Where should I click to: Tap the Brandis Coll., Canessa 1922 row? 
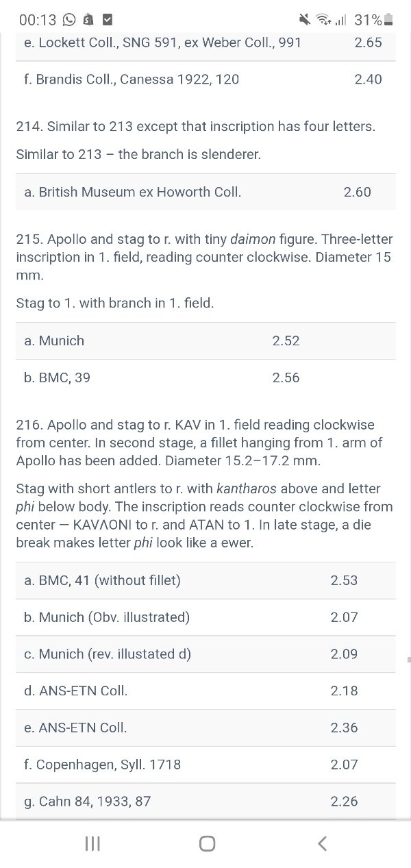coord(206,79)
